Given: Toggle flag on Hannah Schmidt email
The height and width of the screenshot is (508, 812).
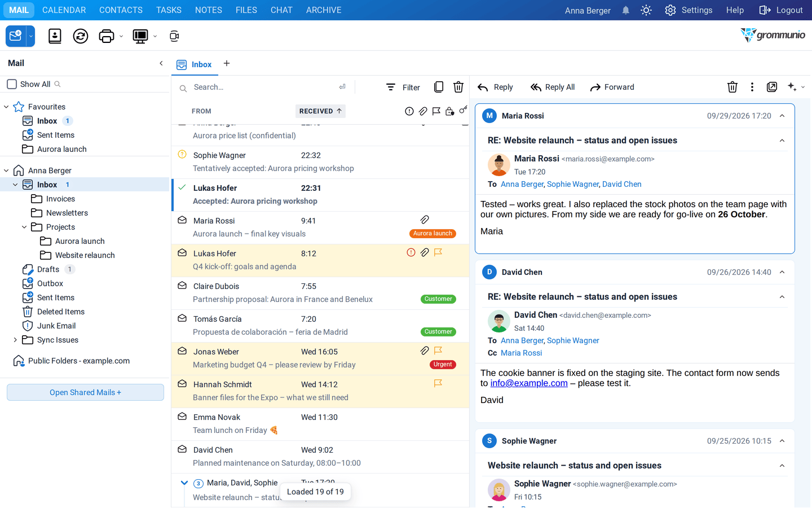Looking at the screenshot, I should pos(438,383).
